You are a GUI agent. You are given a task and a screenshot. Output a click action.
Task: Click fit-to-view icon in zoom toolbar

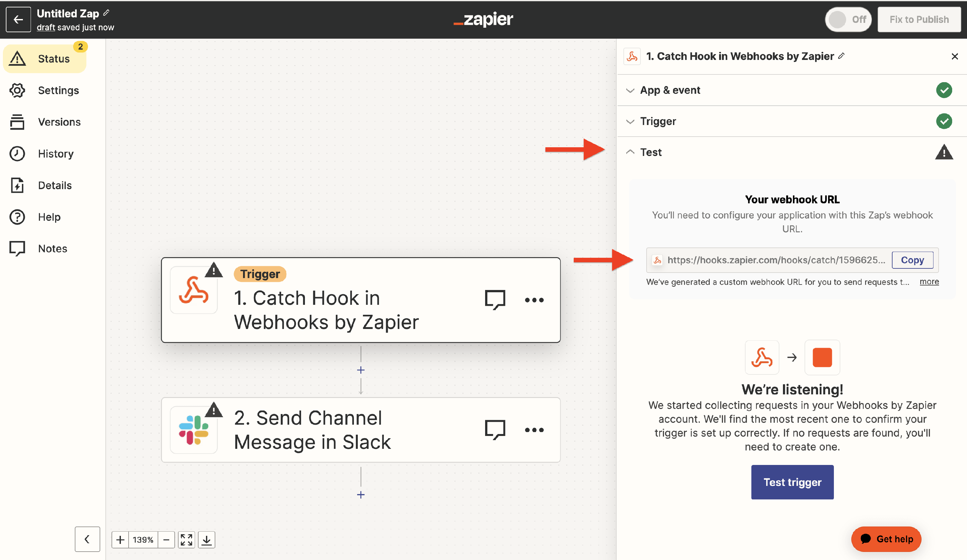(187, 540)
